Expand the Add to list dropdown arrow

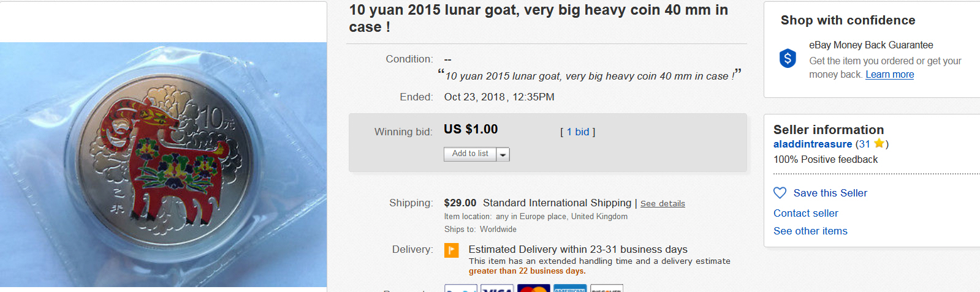point(503,154)
